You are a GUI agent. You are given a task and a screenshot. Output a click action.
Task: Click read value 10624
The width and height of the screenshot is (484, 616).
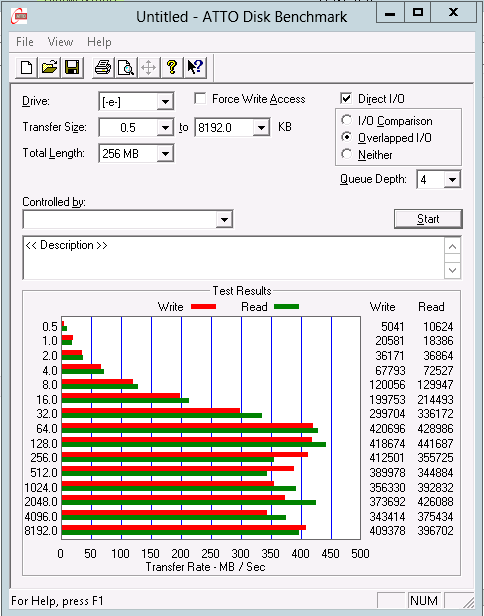(x=438, y=327)
